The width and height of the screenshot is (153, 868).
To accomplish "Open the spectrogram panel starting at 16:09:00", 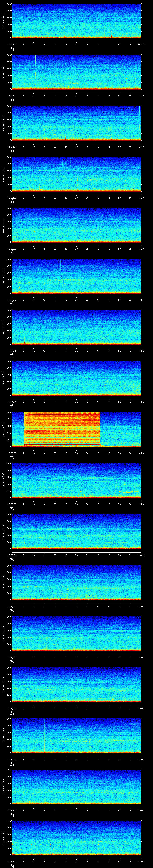I will click(x=76, y=531).
